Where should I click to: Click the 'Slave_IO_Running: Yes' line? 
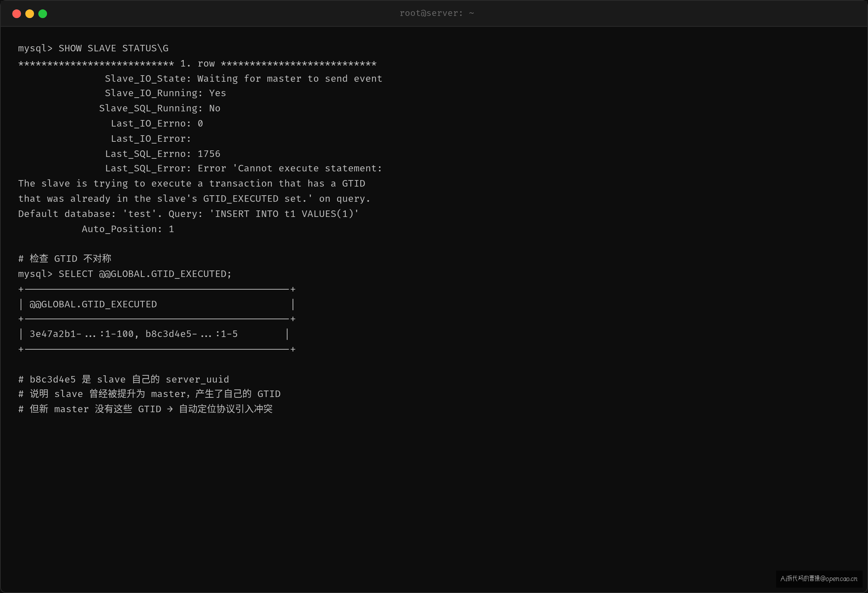pyautogui.click(x=165, y=93)
